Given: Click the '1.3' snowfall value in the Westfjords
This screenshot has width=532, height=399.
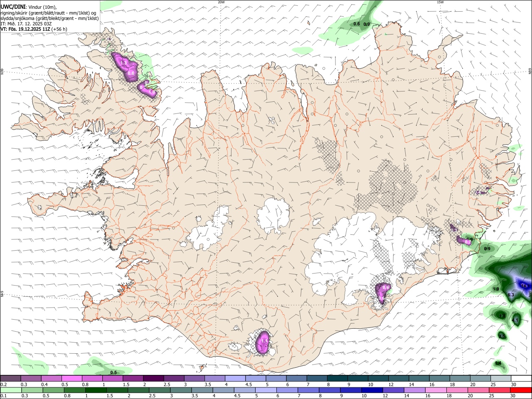Looking at the screenshot, I should (123, 63).
